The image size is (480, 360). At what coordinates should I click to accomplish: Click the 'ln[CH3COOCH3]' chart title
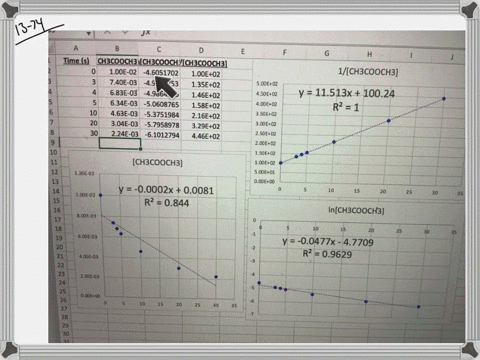(356, 210)
